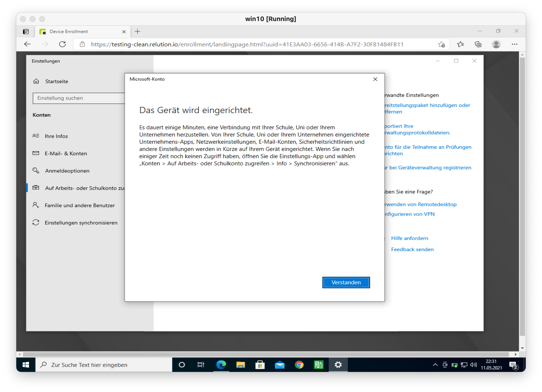The image size is (542, 392).
Task: Open the Windows Start menu
Action: pyautogui.click(x=26, y=365)
